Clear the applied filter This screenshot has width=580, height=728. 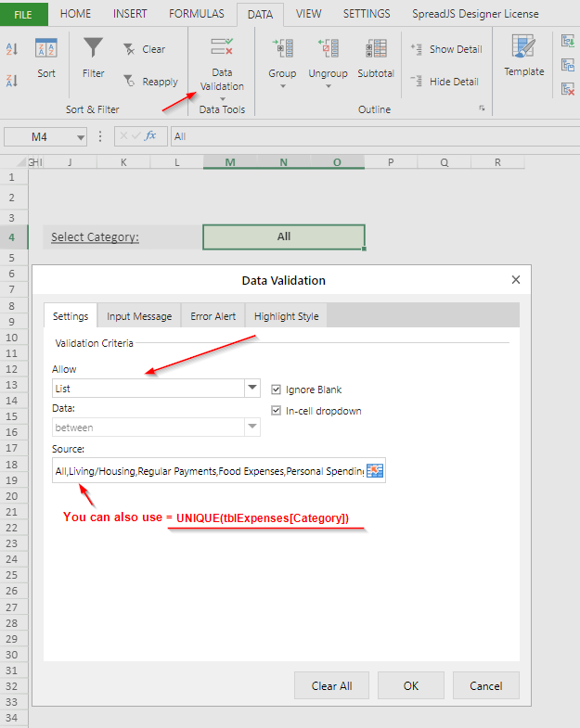144,49
